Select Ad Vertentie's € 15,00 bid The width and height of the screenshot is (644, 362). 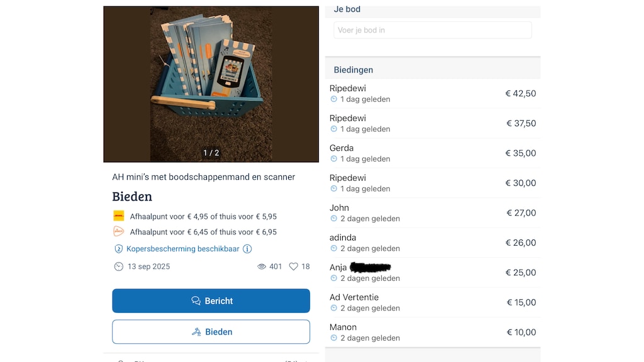click(433, 302)
